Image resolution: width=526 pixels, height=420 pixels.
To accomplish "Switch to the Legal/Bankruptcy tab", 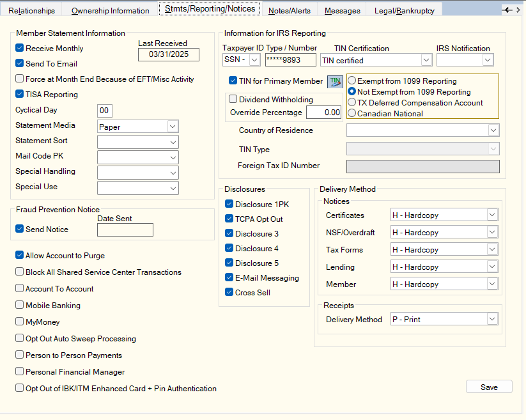I will [405, 10].
